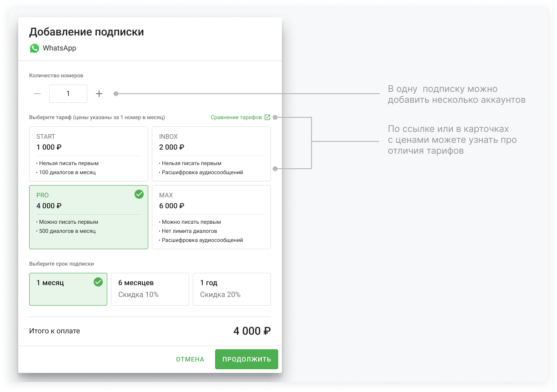Click the annotation about adding several accounts

[456, 94]
